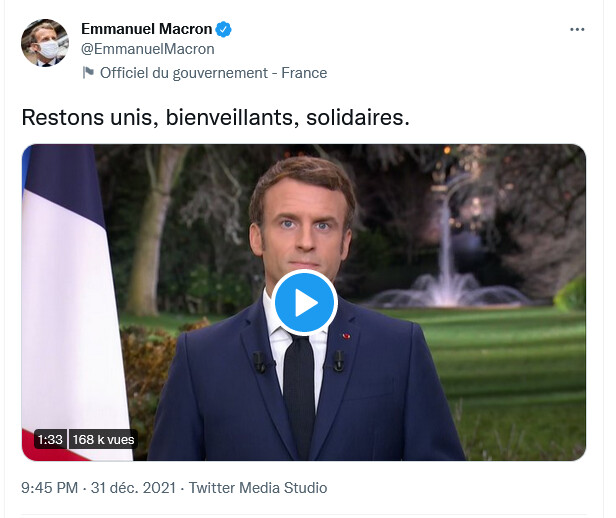Click the tweet text Restons unis, bienveillants, solidaires

[215, 116]
